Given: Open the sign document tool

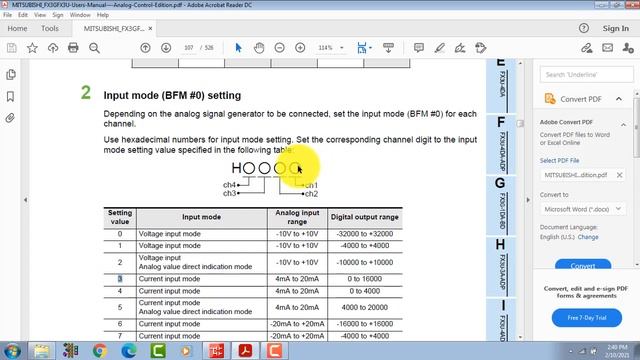Looking at the screenshot, I should 460,48.
